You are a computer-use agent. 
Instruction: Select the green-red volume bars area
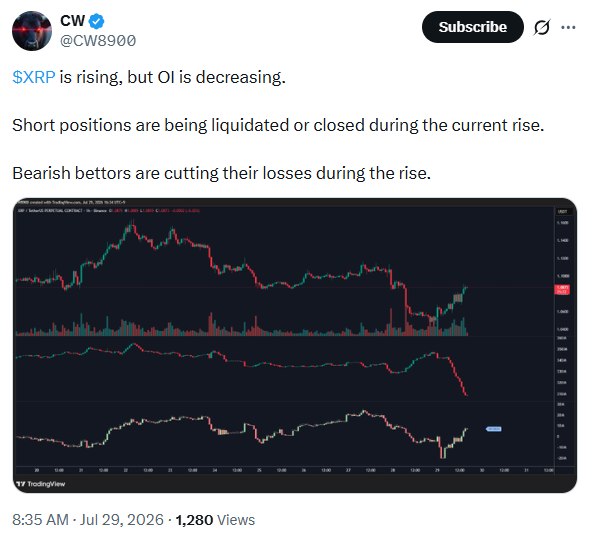coord(241,325)
